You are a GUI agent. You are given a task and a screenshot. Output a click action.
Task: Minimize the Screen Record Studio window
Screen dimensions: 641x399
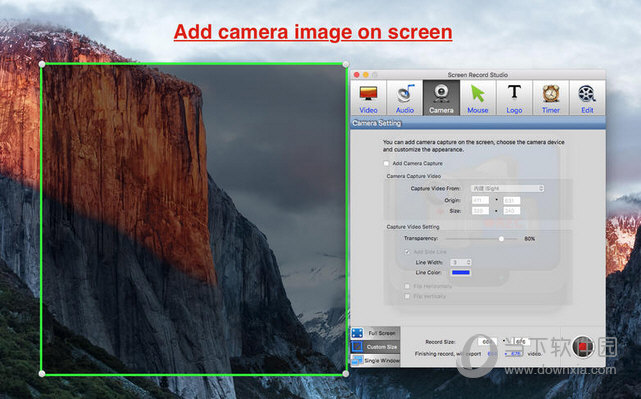365,75
